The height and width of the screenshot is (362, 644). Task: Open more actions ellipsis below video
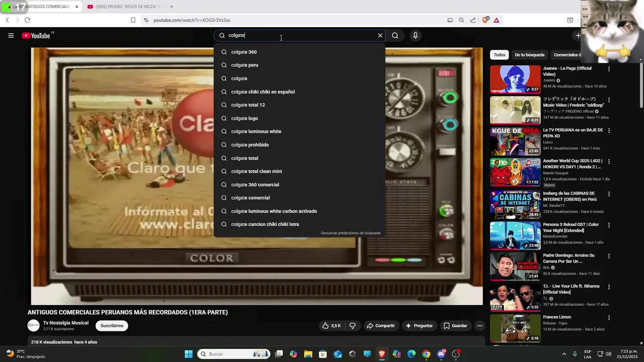click(479, 326)
